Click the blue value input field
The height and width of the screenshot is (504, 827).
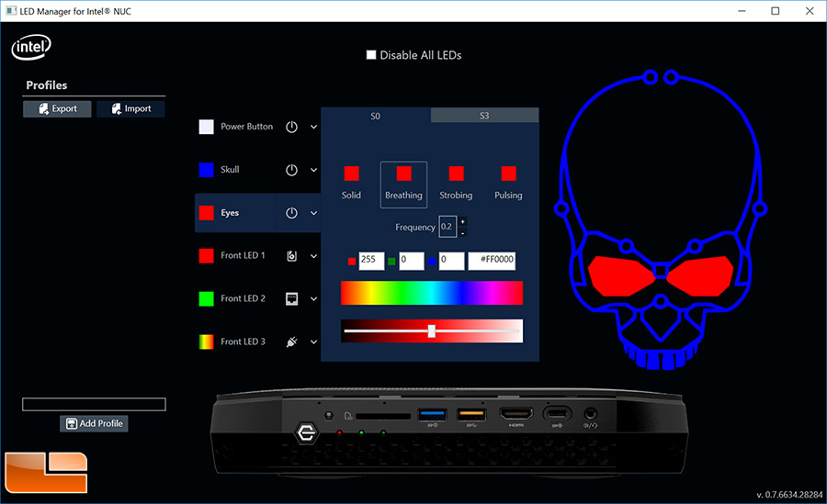click(x=451, y=260)
